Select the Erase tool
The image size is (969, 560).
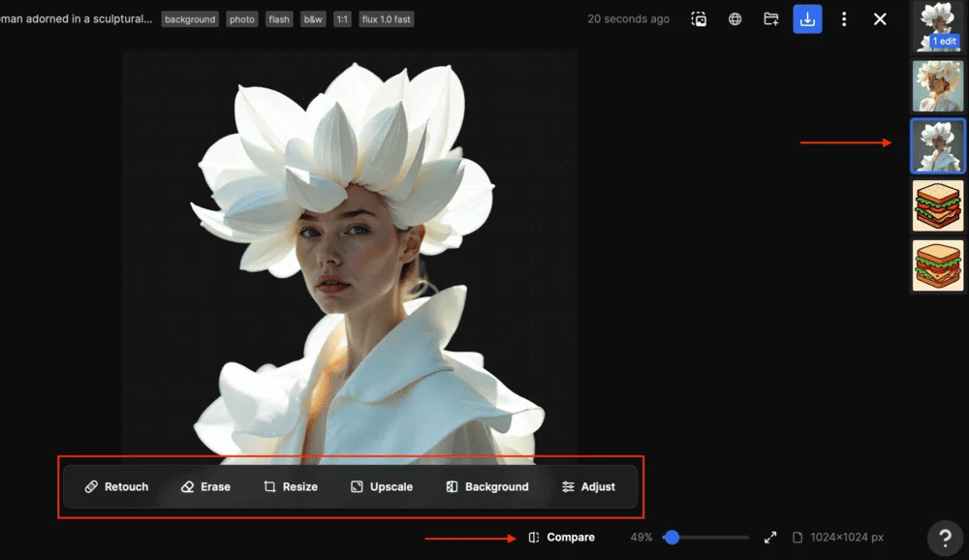coord(205,486)
